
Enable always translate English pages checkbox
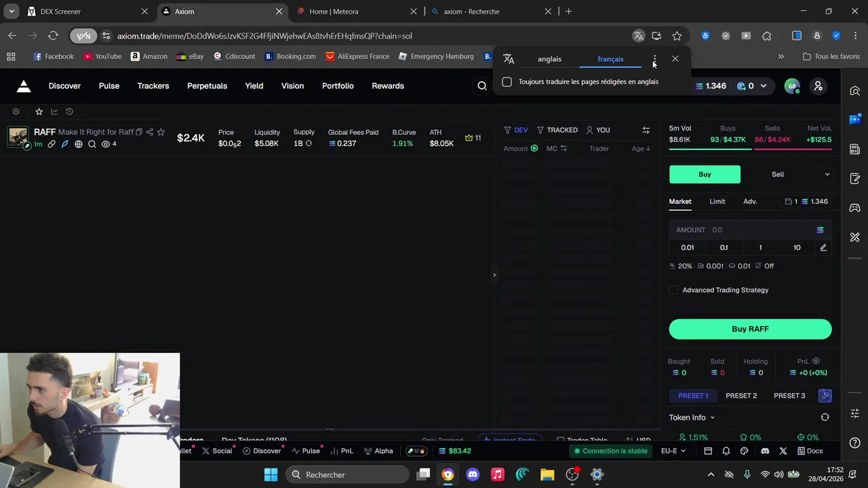coord(507,82)
